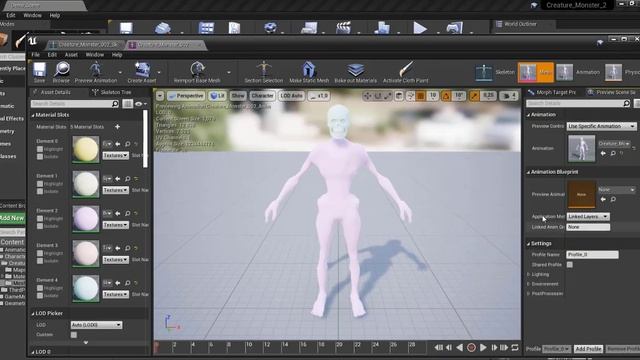Image resolution: width=640 pixels, height=360 pixels.
Task: Click Make Static Mesh icon
Action: pos(309,69)
